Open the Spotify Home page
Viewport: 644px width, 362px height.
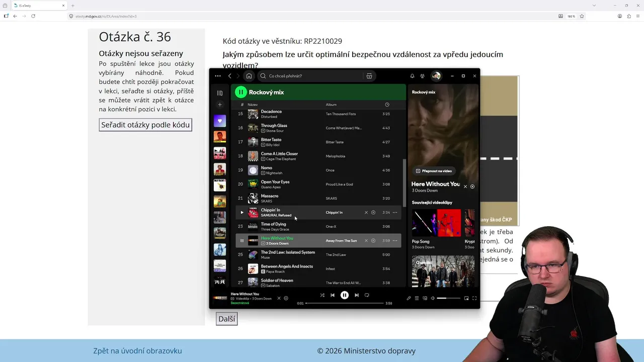click(x=249, y=76)
